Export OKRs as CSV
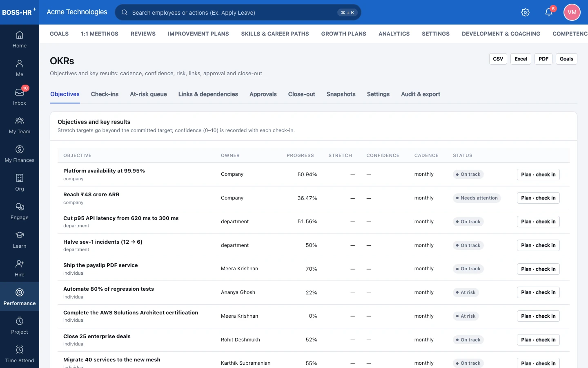The image size is (588, 368). click(x=498, y=59)
